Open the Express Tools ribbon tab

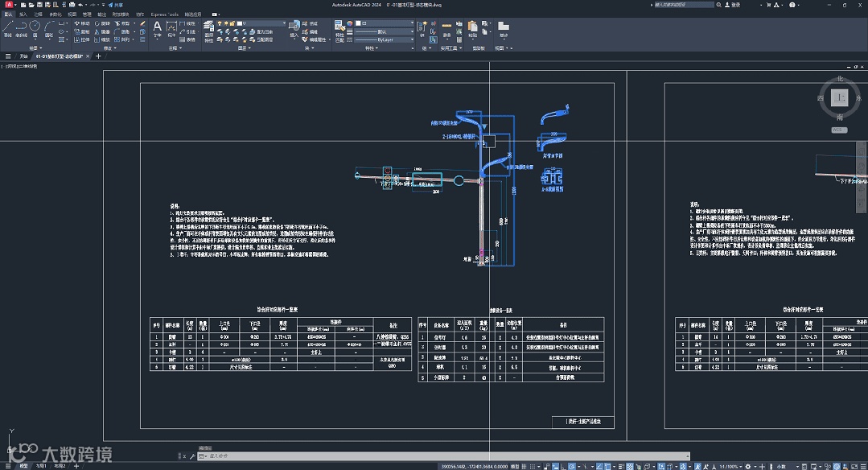[164, 14]
